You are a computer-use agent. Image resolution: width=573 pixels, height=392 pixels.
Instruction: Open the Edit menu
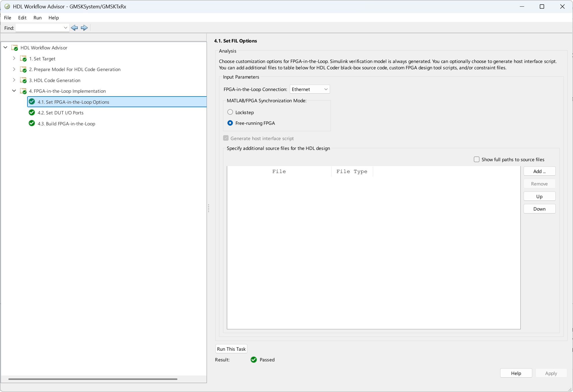pos(22,18)
